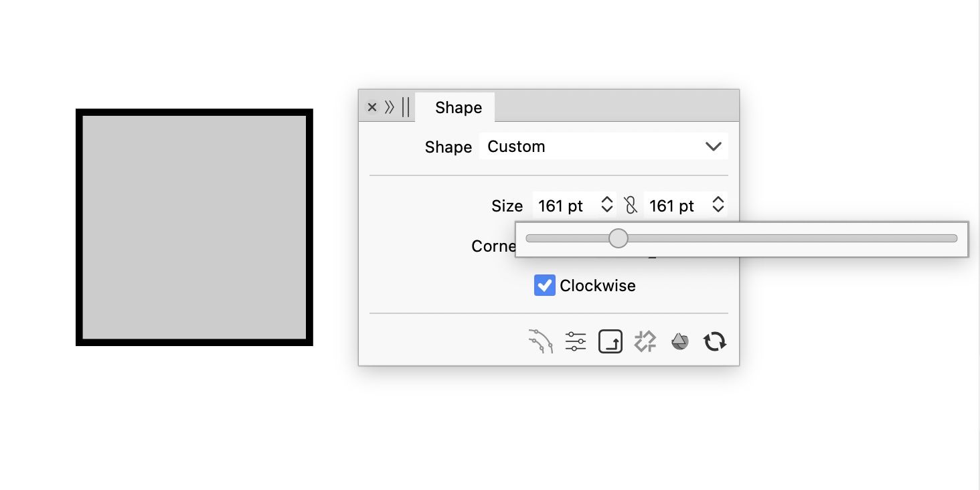
Task: Collapse the panel with double-chevron icon
Action: click(390, 107)
